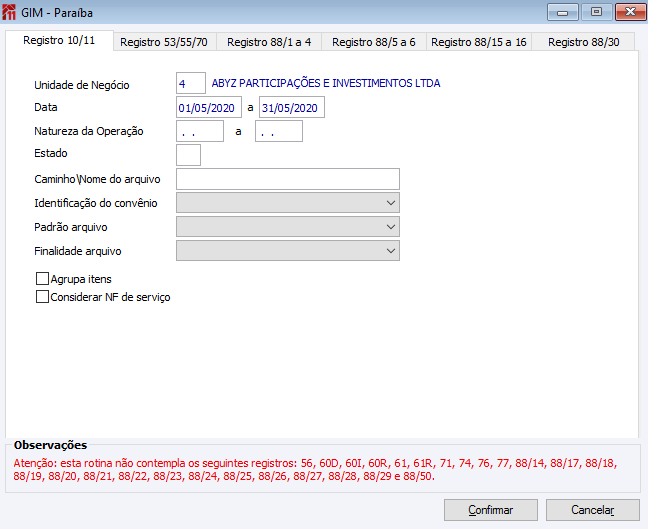Expand the Finalidade arquivo dropdown

(288, 251)
